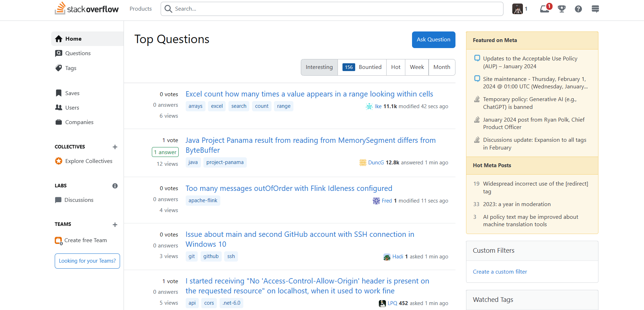Create a team with plus icon
Viewport: 644px width, 310px height.
click(x=115, y=225)
